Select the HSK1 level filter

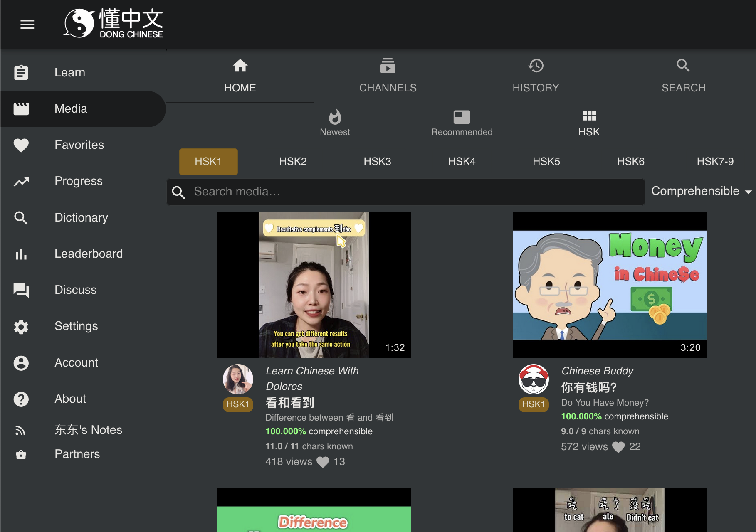click(x=208, y=162)
